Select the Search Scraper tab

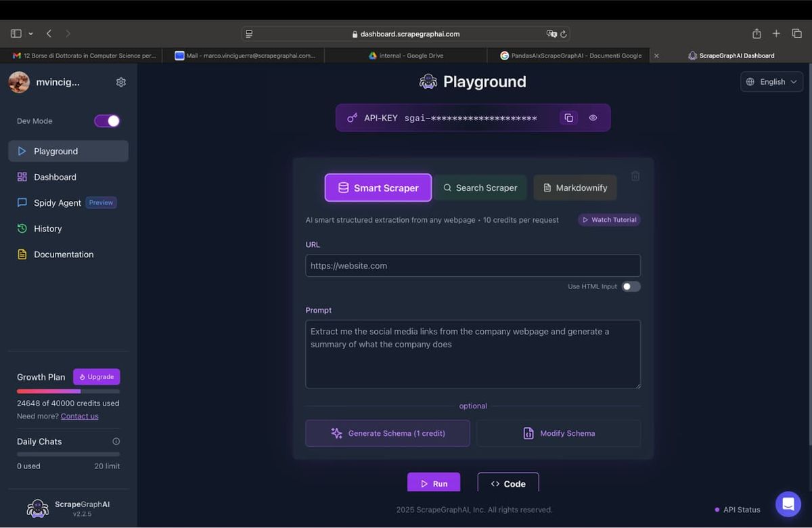point(480,188)
